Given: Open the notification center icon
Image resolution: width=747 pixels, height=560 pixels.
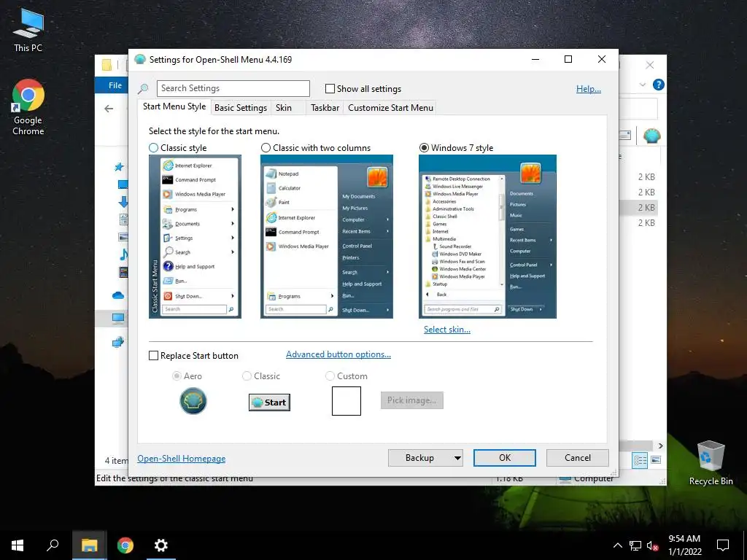Looking at the screenshot, I should click(x=723, y=545).
